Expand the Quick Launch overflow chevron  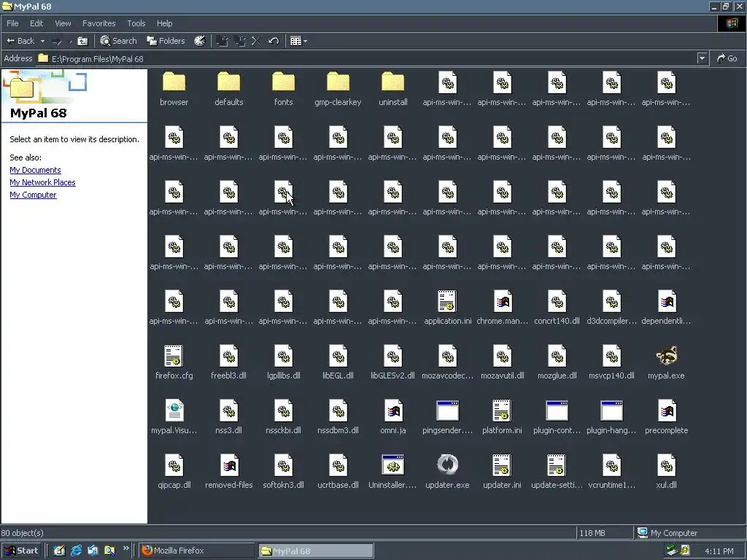[125, 548]
